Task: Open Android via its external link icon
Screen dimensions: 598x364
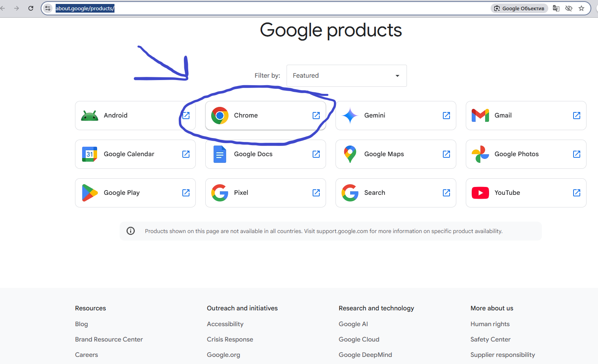Action: (186, 116)
